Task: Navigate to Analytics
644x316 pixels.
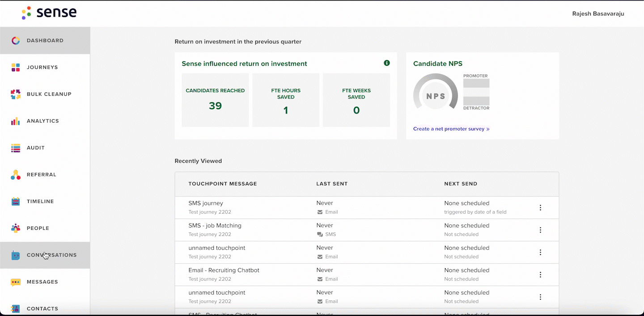Action: (45, 121)
